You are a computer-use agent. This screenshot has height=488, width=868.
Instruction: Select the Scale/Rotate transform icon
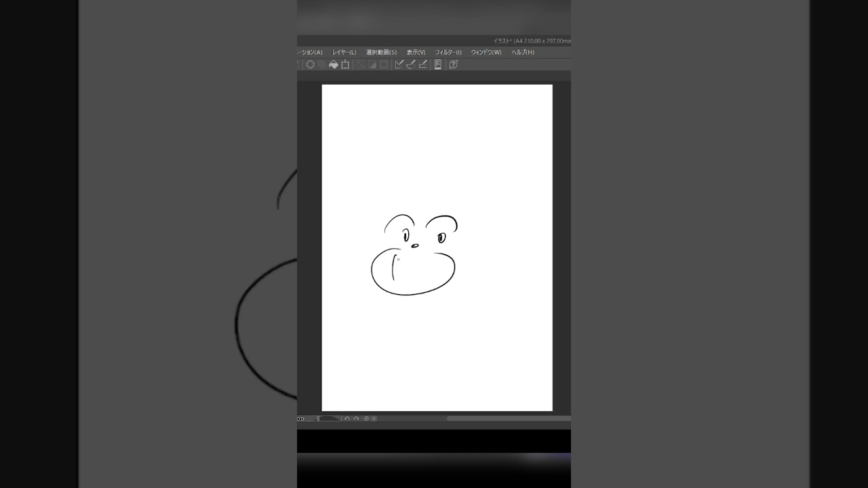345,64
